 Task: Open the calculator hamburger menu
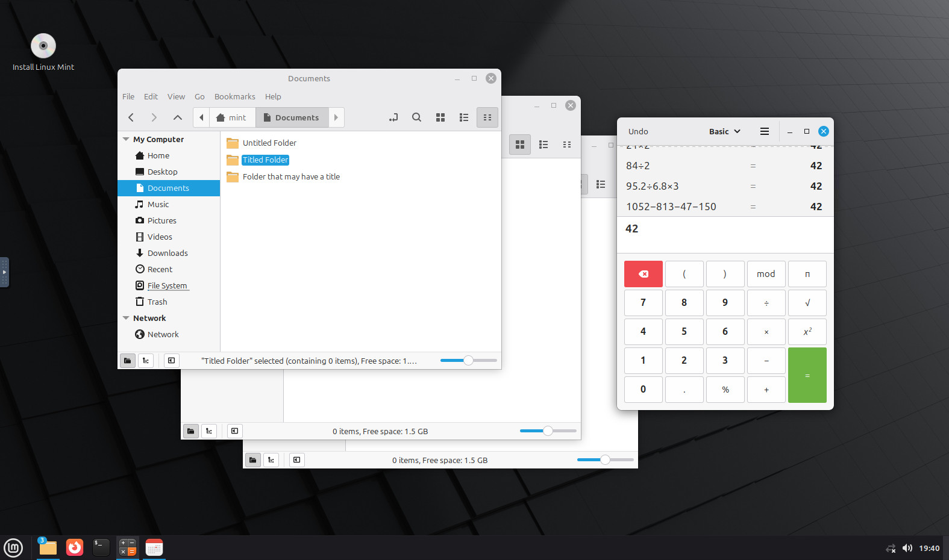764,131
